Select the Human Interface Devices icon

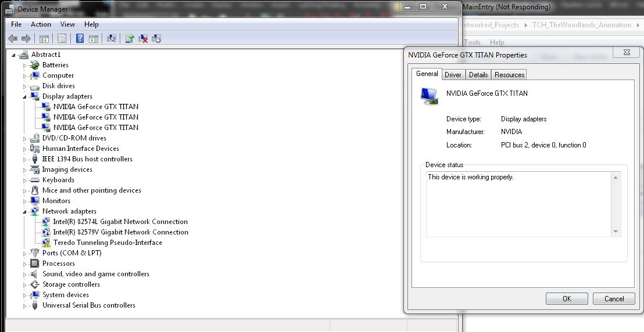click(x=34, y=149)
